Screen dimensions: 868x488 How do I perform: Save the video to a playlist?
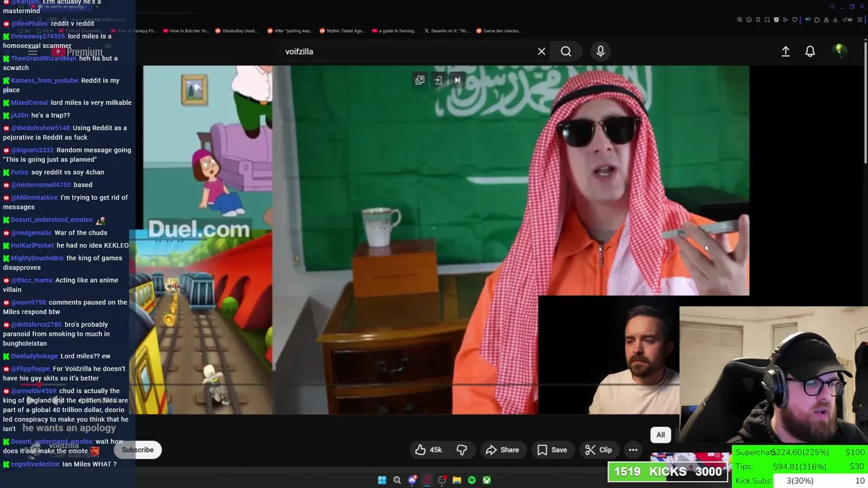tap(552, 450)
